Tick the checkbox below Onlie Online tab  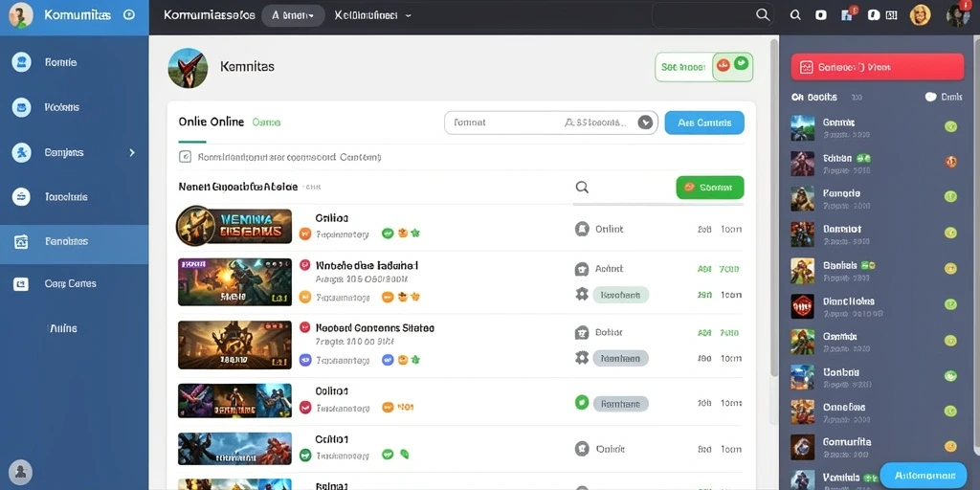tap(185, 157)
